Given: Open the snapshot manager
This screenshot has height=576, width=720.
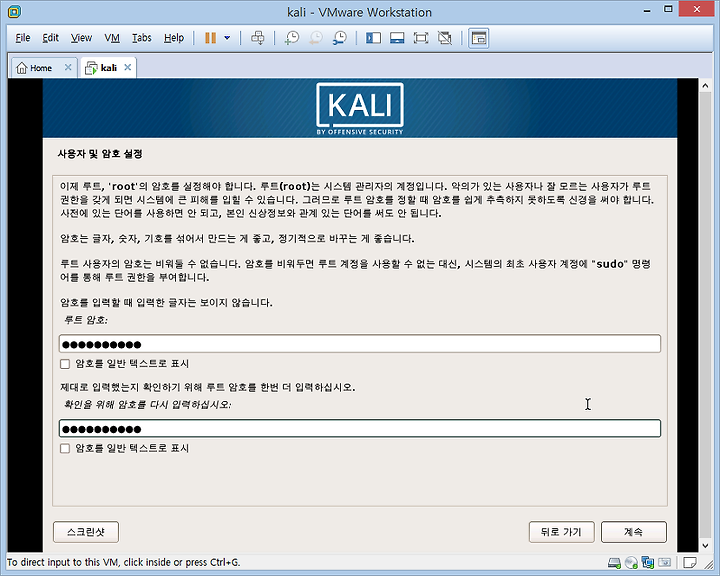Looking at the screenshot, I should point(340,38).
